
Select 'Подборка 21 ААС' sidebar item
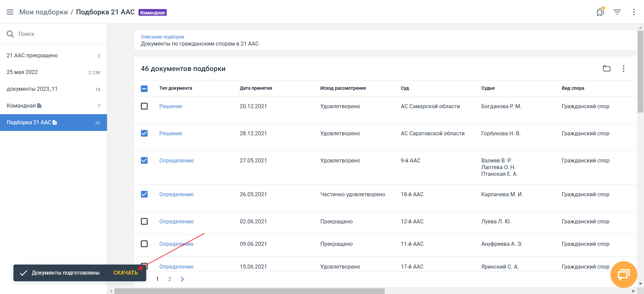[x=54, y=123]
